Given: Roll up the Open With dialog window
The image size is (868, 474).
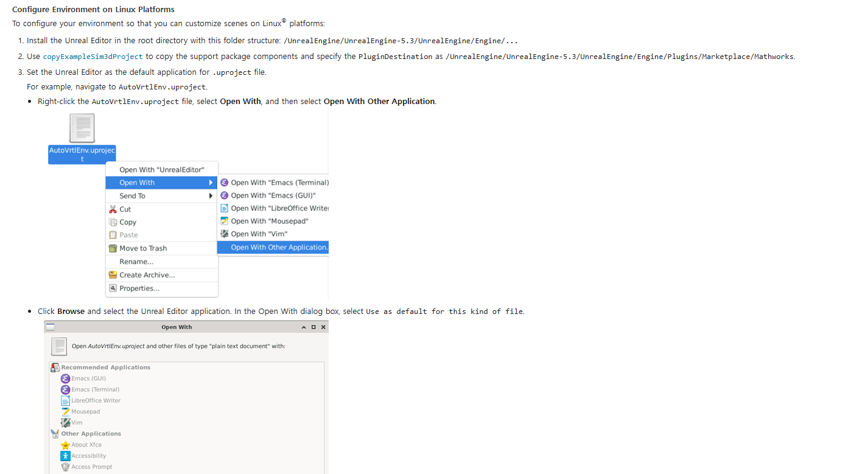Looking at the screenshot, I should pos(304,327).
